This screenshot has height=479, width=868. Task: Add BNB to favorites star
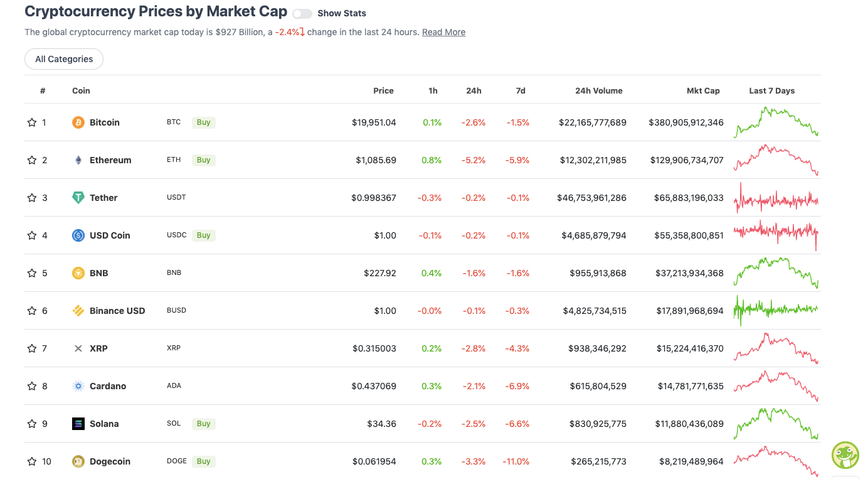point(32,273)
